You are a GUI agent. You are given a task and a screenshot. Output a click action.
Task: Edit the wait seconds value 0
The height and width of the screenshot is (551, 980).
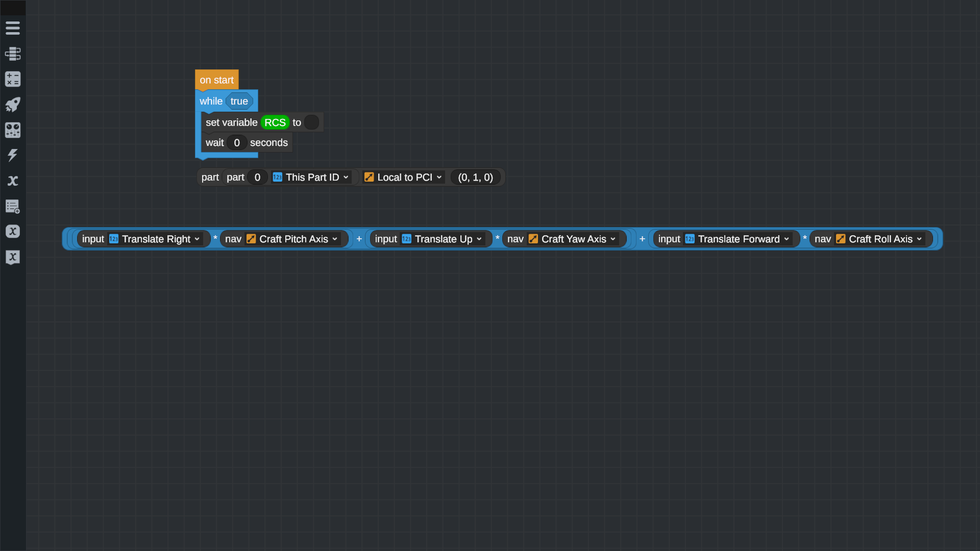pyautogui.click(x=236, y=143)
